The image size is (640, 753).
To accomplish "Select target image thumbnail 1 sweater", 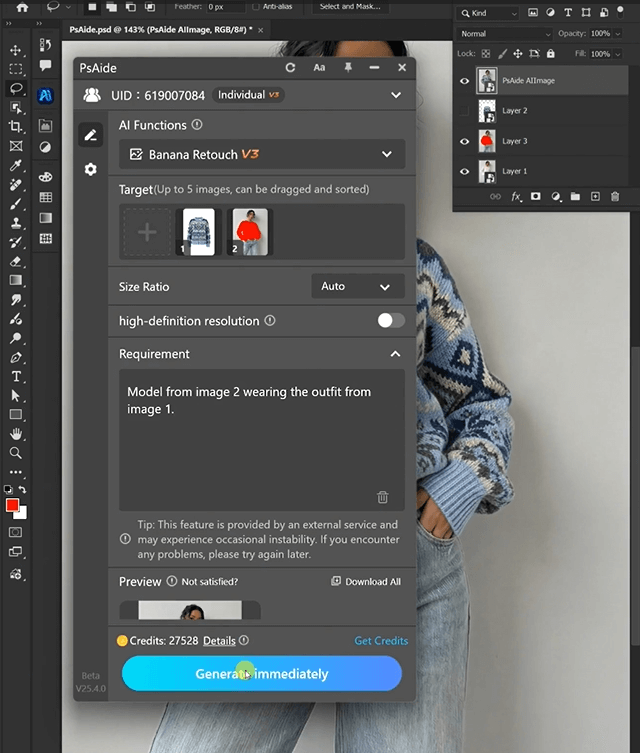I will click(x=198, y=232).
